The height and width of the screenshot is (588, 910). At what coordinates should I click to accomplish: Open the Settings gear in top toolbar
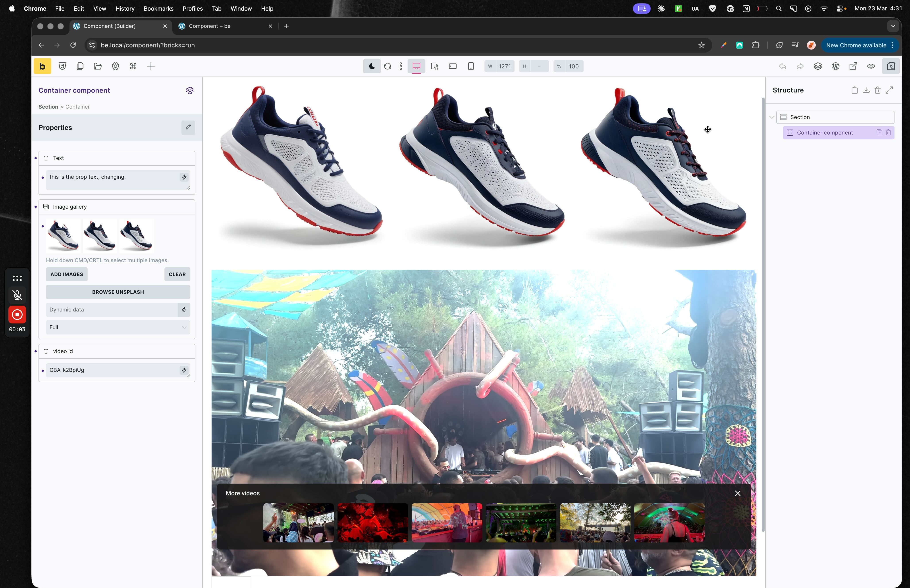(115, 66)
